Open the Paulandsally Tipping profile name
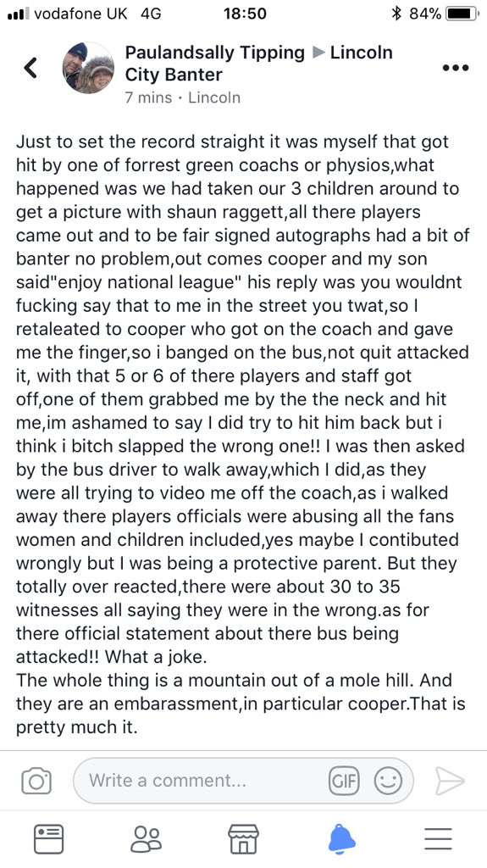The width and height of the screenshot is (487, 868). click(215, 53)
